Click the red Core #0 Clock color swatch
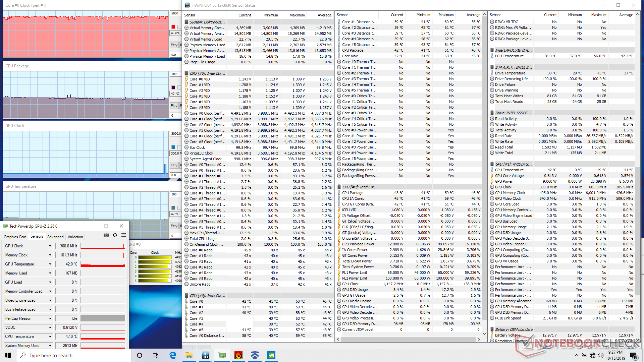Screen dimensions: 644x362 tap(173, 27)
